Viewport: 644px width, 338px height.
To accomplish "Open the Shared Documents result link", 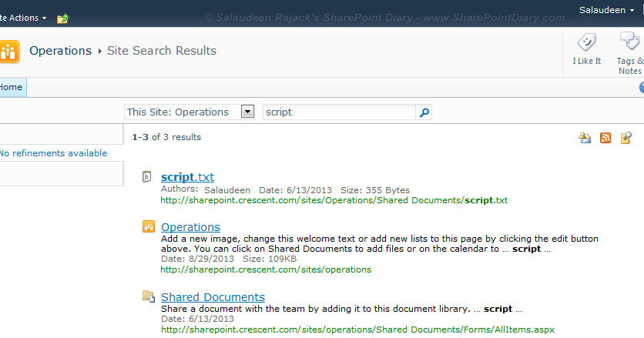I will click(213, 297).
